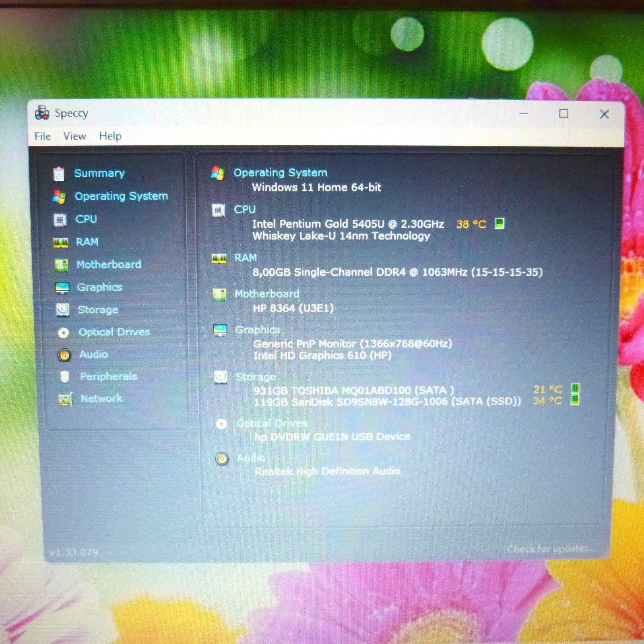Select the Summary section label in the sidebar

click(99, 173)
